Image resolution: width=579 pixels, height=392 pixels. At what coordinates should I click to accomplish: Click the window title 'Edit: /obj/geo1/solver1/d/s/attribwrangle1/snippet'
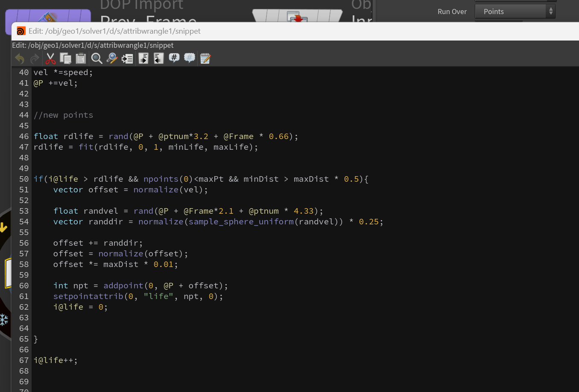(x=114, y=31)
